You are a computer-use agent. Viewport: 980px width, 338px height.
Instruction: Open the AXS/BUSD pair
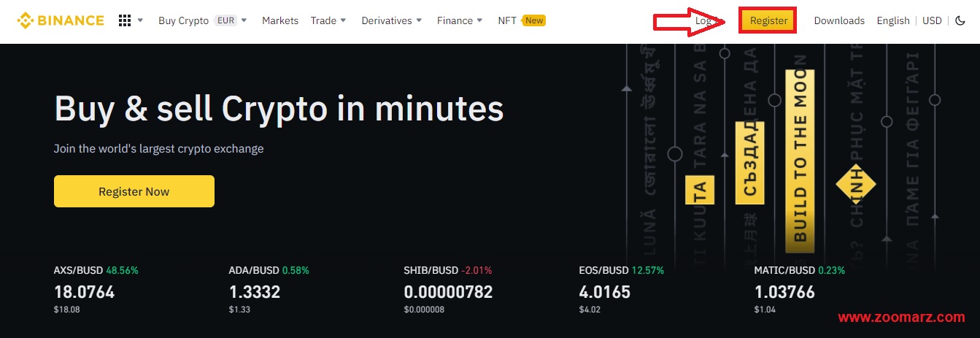click(x=79, y=270)
